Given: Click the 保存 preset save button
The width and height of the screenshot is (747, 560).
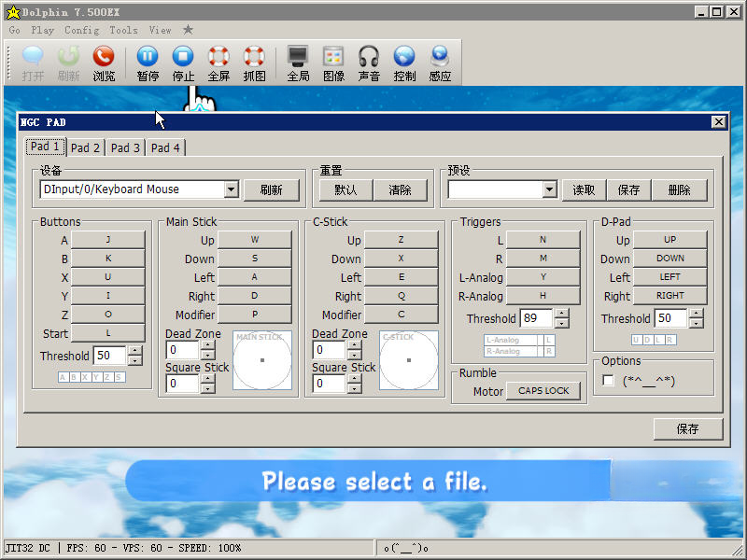Looking at the screenshot, I should click(628, 189).
